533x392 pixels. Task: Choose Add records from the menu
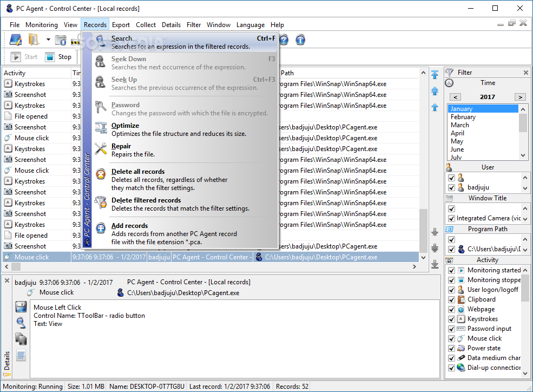click(185, 233)
